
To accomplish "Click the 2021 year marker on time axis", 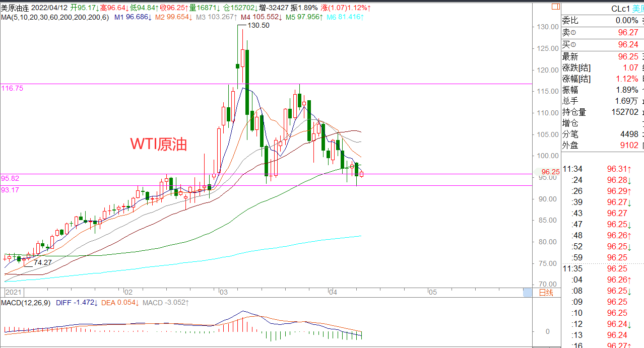I will [14, 292].
